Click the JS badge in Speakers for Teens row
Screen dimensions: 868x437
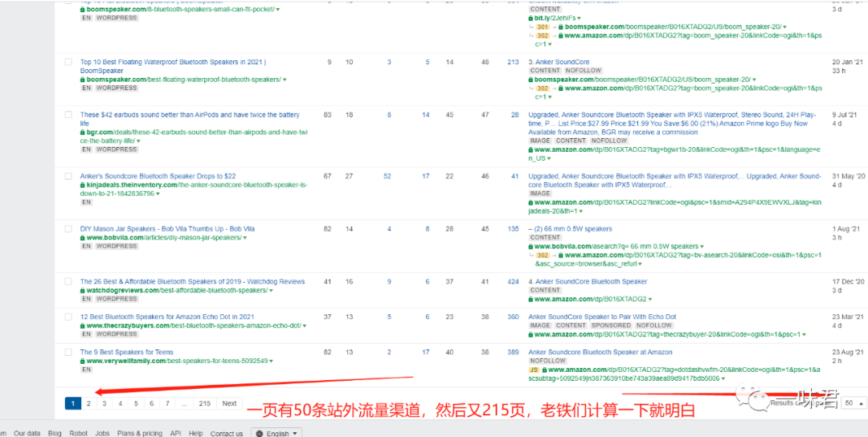coord(534,370)
